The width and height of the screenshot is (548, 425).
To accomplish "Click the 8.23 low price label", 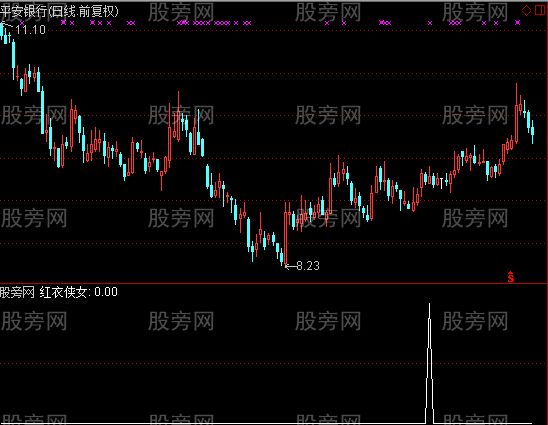I will click(x=308, y=266).
